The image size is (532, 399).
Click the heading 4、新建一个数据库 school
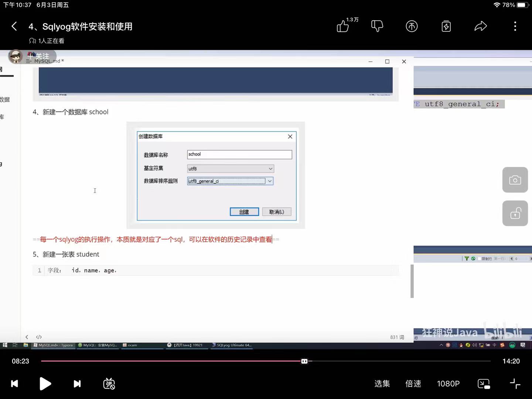[x=71, y=112]
